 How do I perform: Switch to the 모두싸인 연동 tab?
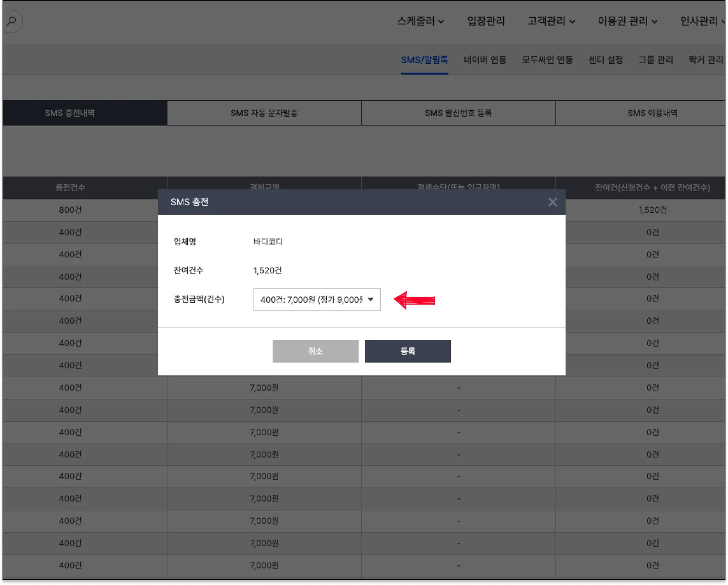pyautogui.click(x=547, y=60)
